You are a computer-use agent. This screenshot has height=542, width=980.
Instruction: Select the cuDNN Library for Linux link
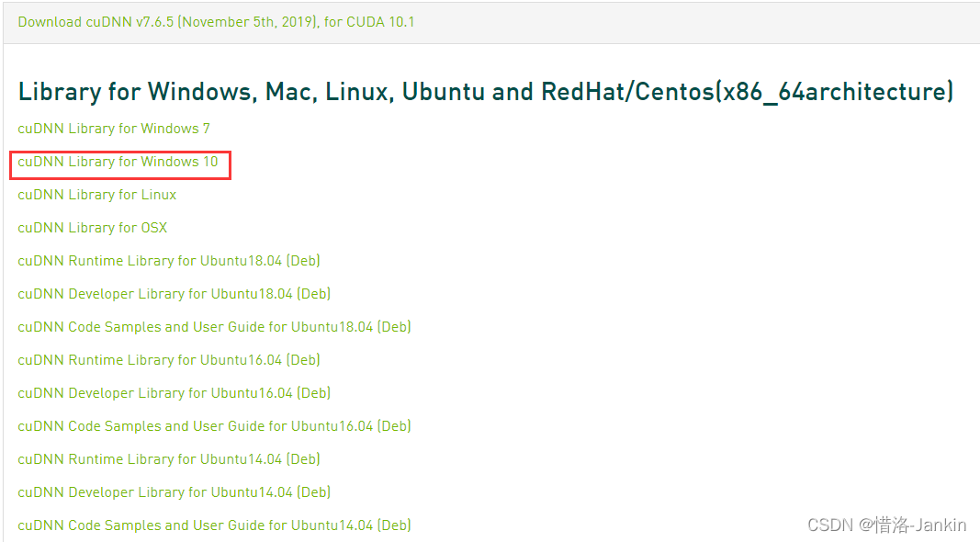[x=96, y=195]
